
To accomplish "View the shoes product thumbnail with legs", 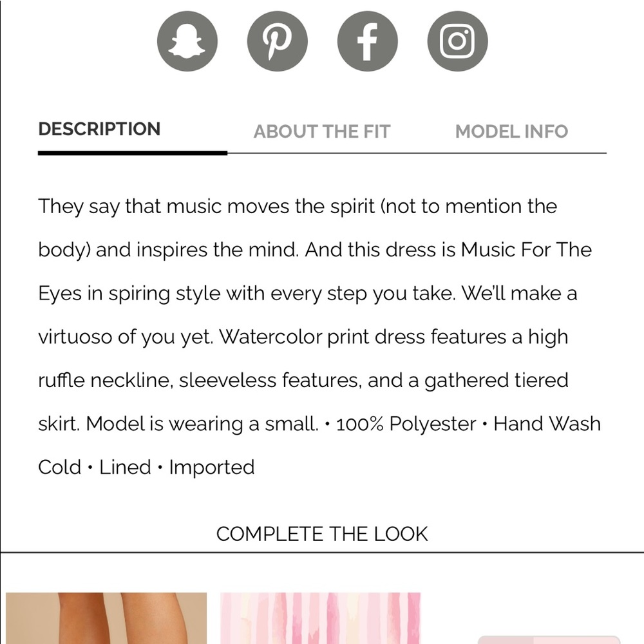I will 106,618.
